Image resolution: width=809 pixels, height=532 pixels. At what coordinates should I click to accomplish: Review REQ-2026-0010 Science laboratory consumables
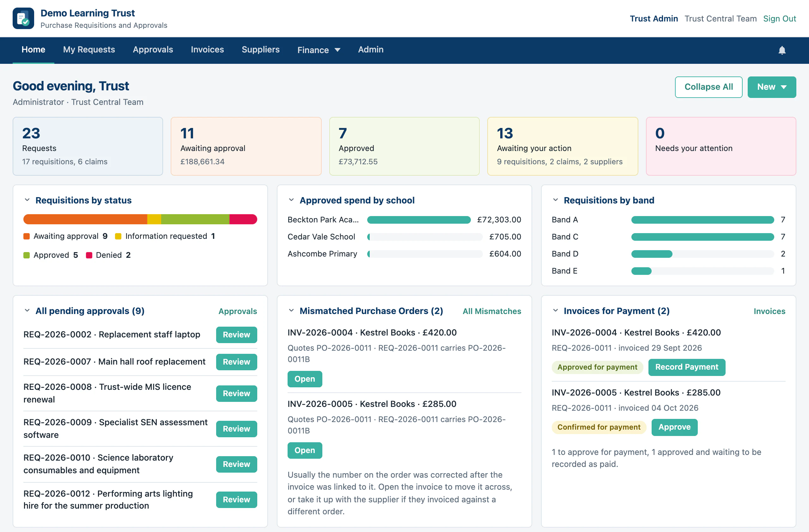[237, 464]
